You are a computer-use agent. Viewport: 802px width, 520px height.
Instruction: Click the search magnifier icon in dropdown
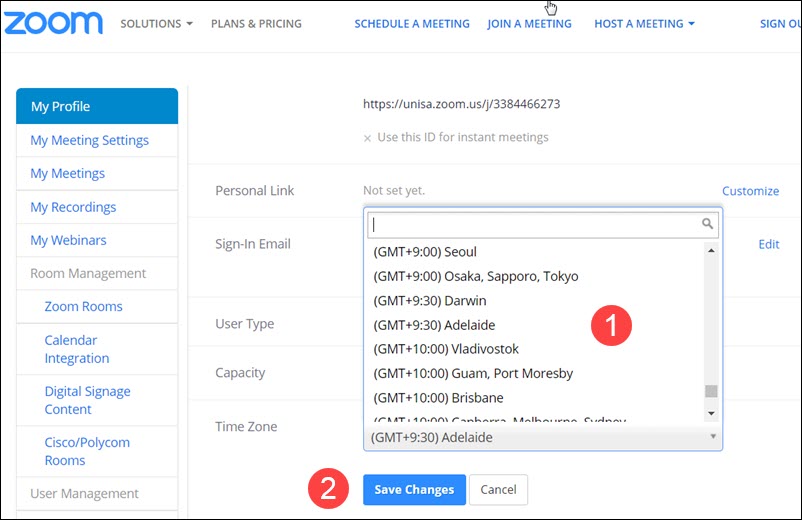pos(707,223)
